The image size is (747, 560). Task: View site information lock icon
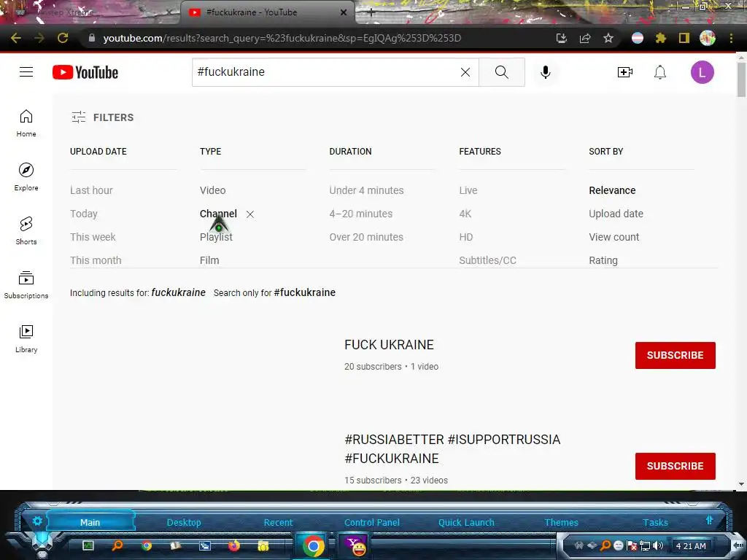(92, 38)
